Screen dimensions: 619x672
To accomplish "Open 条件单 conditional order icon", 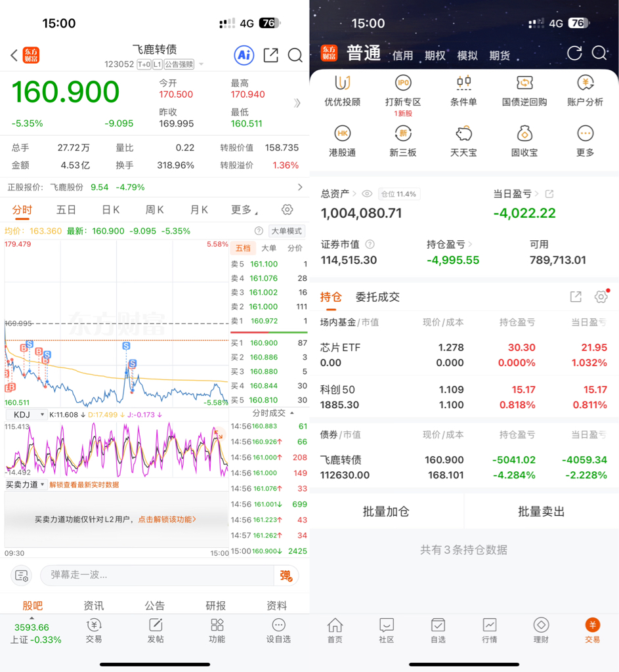I will tap(463, 91).
